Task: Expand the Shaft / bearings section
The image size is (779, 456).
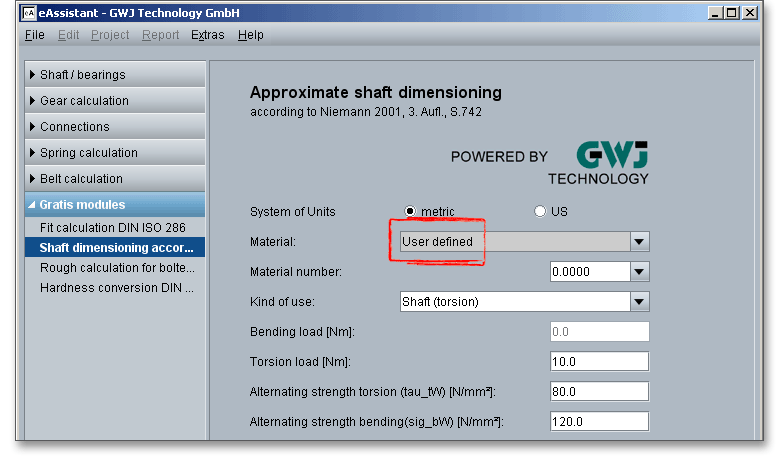Action: click(114, 75)
